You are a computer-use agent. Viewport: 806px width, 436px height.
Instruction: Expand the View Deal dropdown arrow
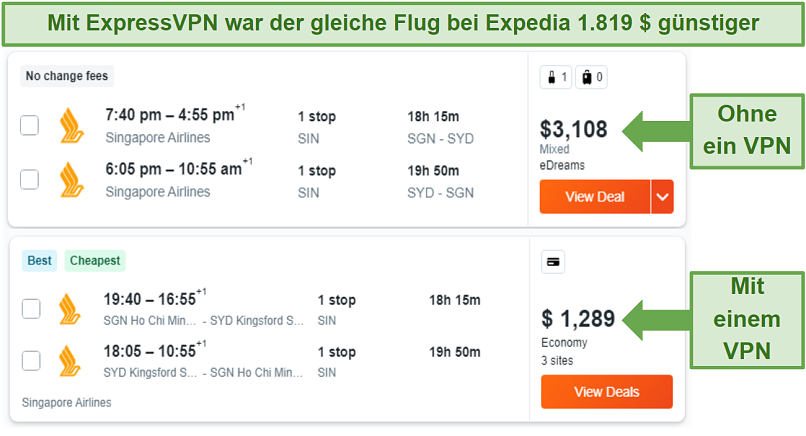pyautogui.click(x=663, y=196)
